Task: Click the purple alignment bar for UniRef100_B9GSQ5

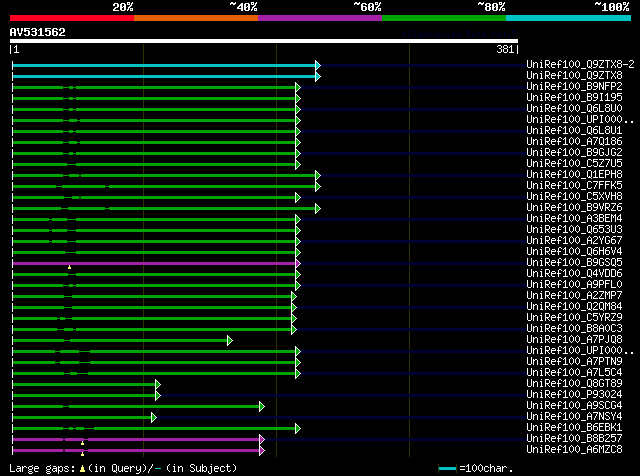Action: (x=154, y=264)
